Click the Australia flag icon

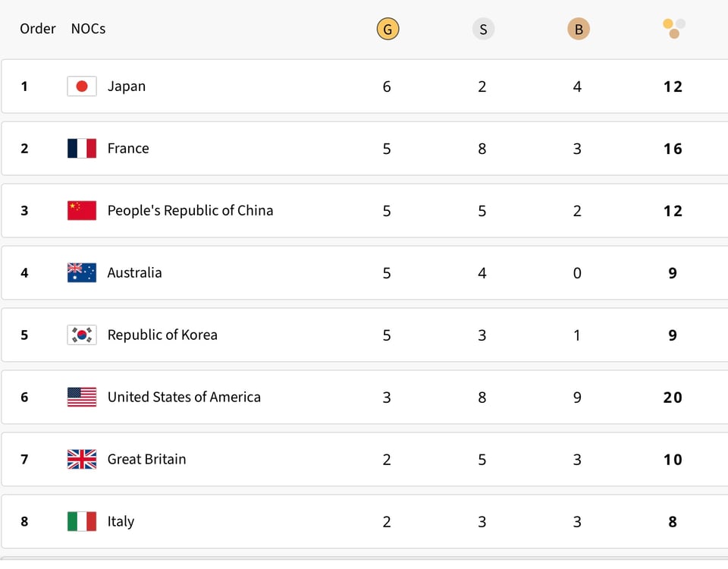tap(82, 273)
